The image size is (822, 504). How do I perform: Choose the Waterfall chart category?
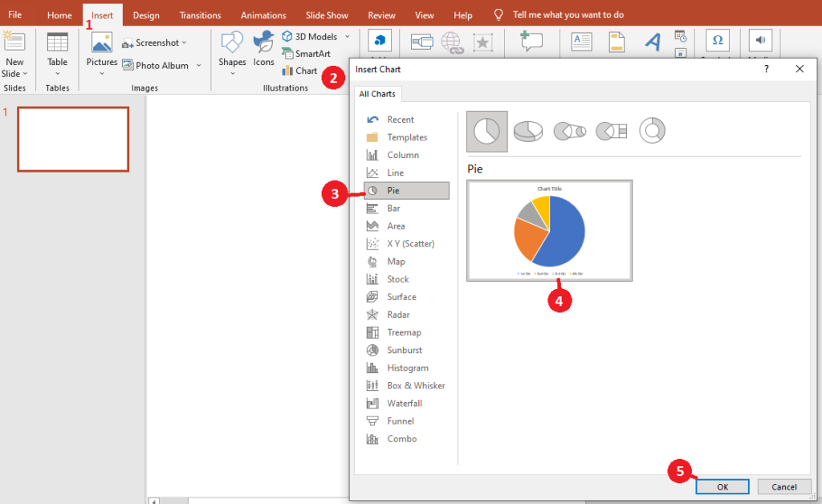pos(406,403)
